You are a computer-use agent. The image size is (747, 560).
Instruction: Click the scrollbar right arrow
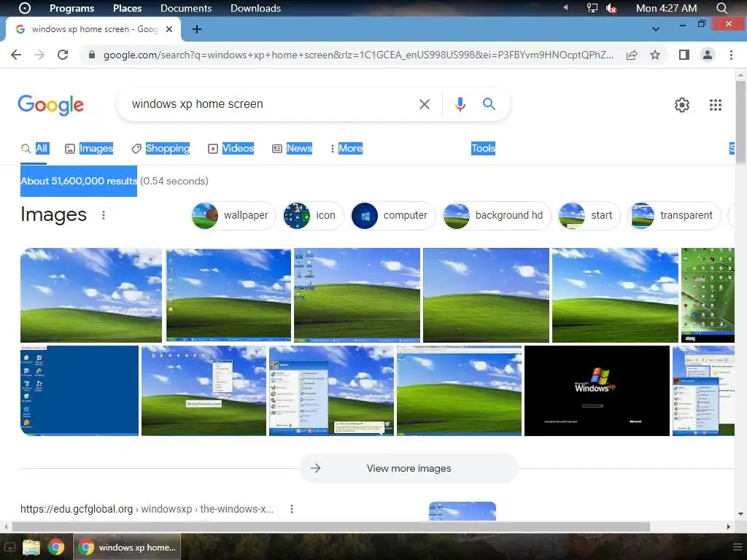coord(729,526)
